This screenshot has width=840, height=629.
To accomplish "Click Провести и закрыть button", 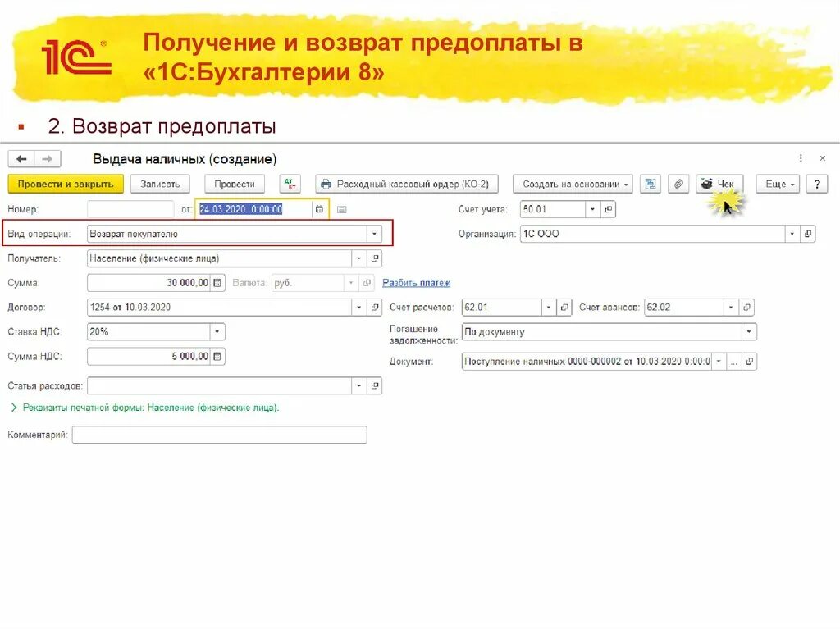I will (66, 184).
